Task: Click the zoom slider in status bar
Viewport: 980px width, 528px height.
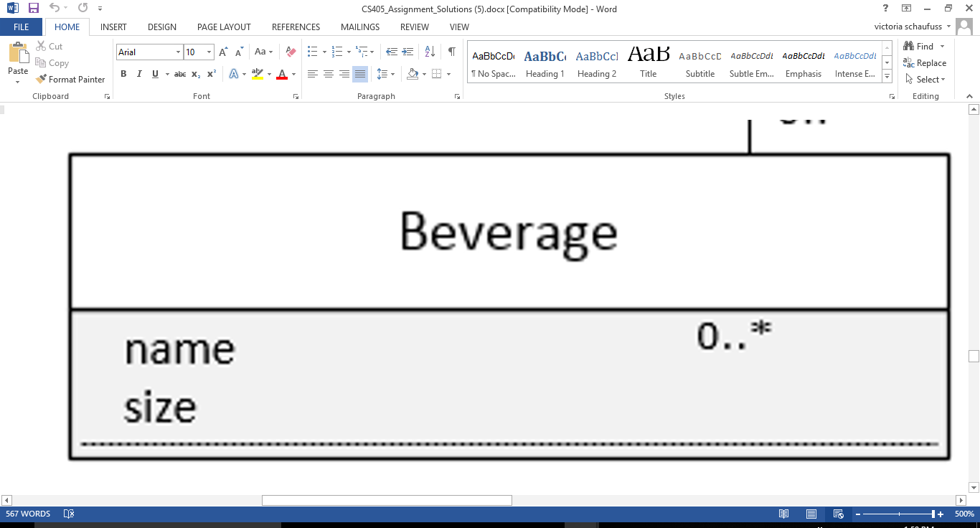Action: click(x=933, y=514)
